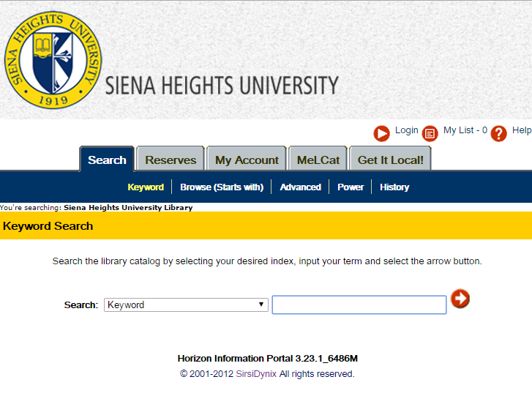Select the Search tab

coord(107,160)
